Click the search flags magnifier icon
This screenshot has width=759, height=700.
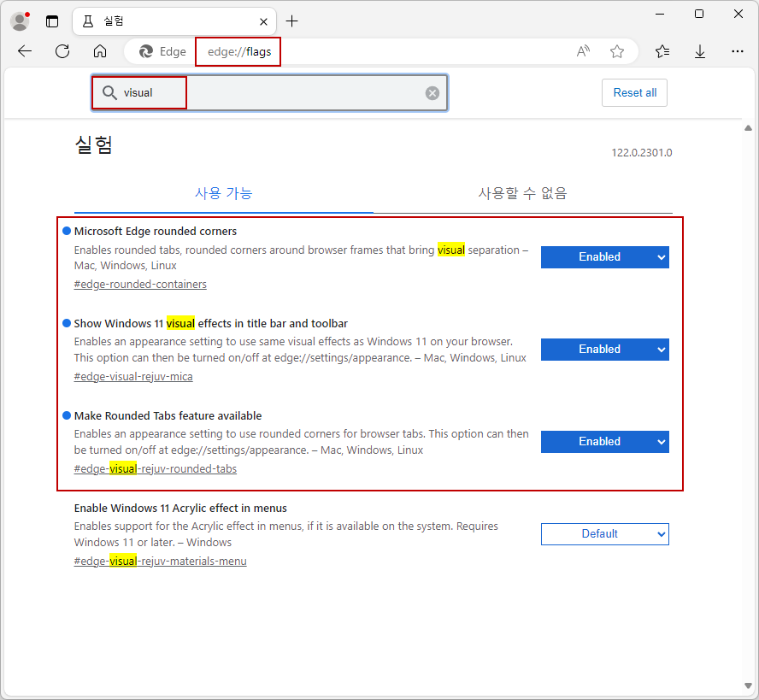[x=110, y=92]
